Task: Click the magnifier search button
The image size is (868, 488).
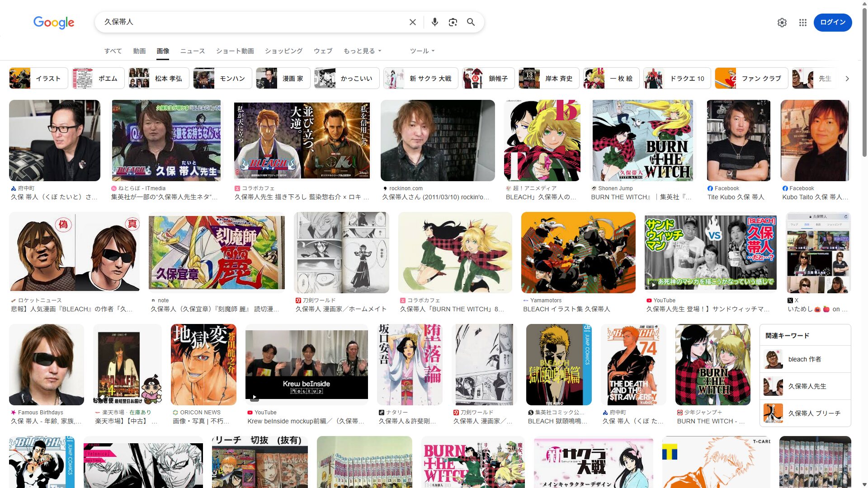Action: (471, 22)
